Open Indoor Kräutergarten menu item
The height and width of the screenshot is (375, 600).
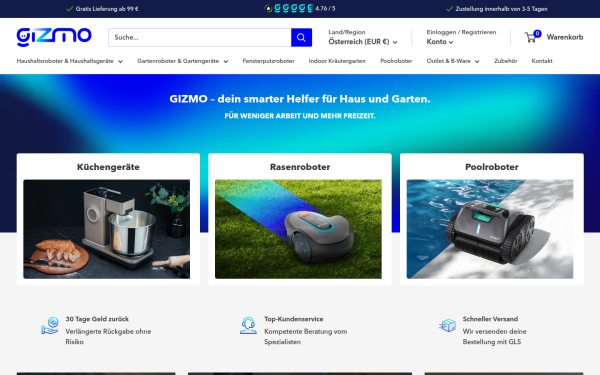click(337, 61)
